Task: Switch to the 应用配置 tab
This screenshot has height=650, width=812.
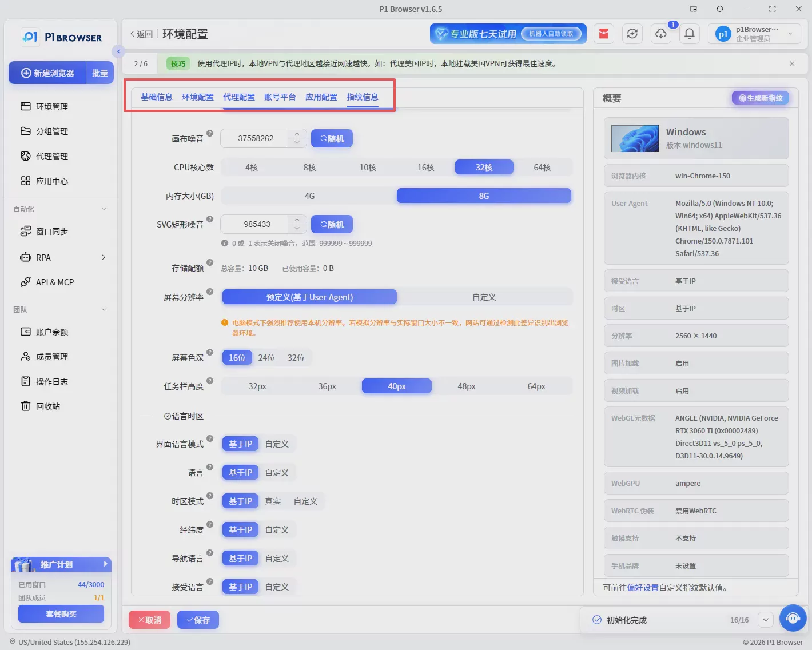Action: pyautogui.click(x=321, y=97)
